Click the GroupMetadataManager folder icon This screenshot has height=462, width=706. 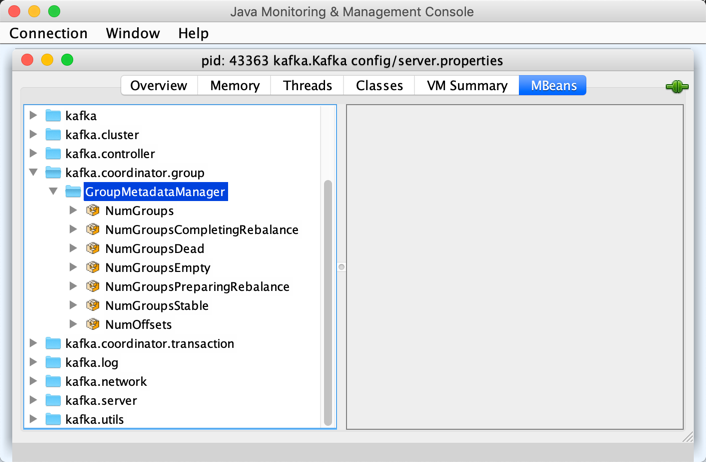[x=73, y=192]
